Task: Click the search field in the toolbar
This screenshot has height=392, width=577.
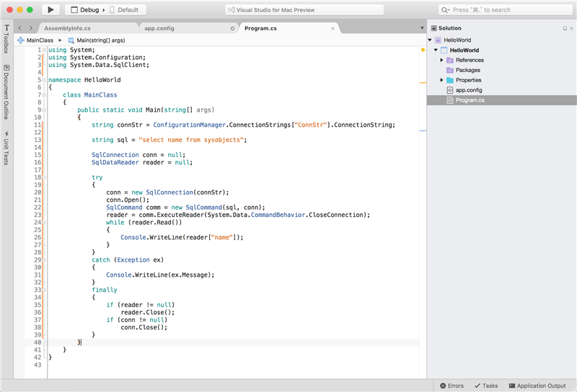Action: pos(506,10)
